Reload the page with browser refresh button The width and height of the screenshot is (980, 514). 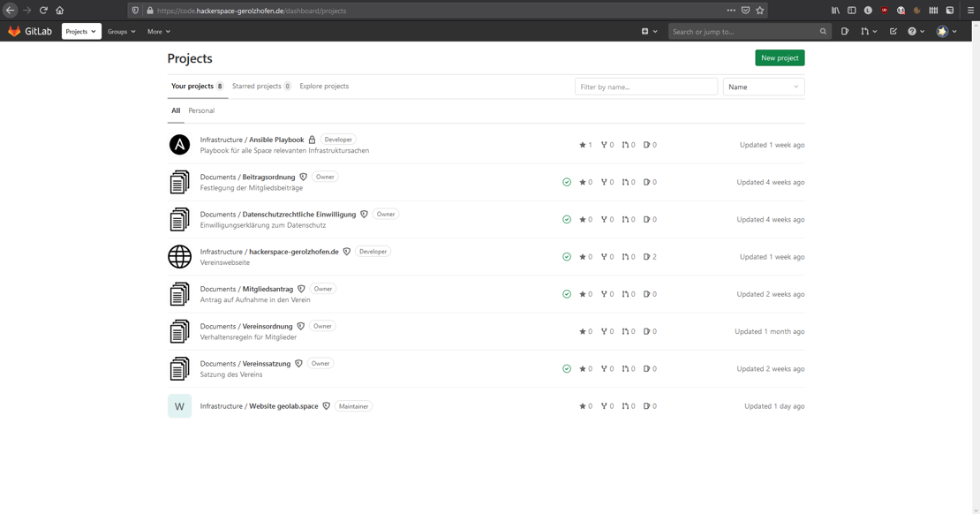coord(43,10)
